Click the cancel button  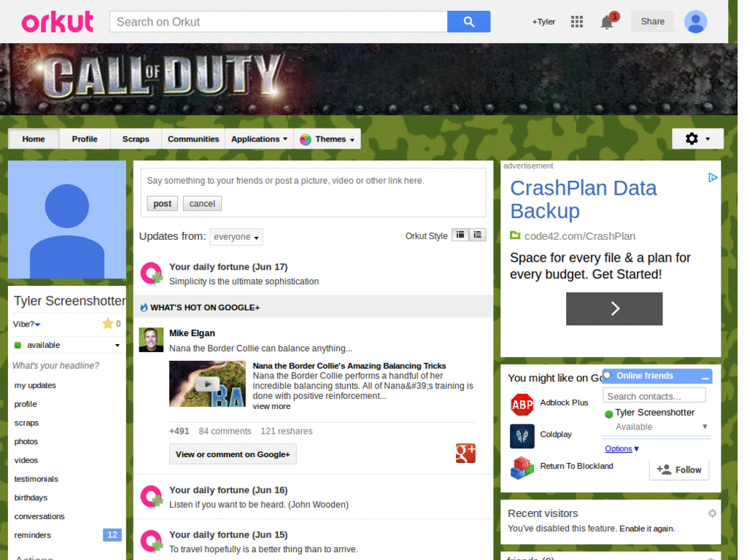pos(202,203)
